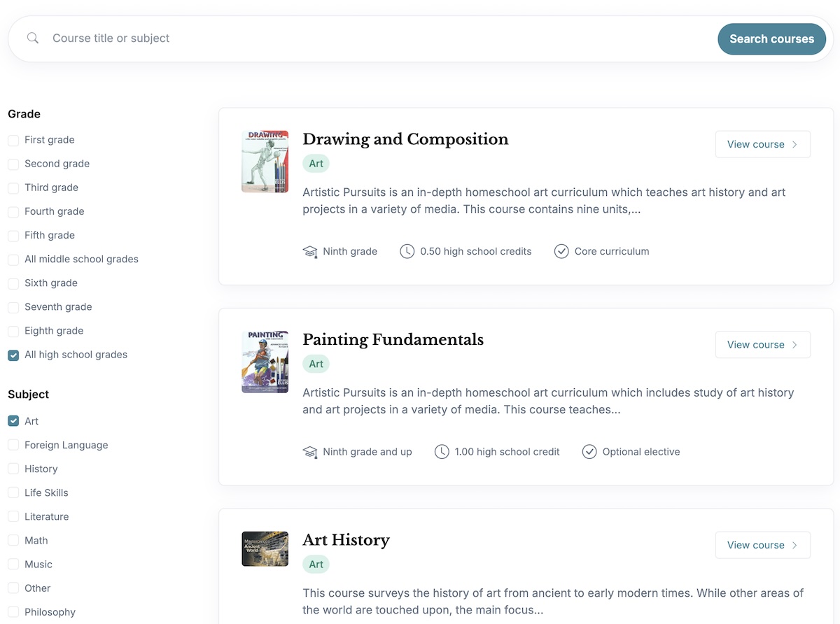Uncheck All high school grades
Viewport: 840px width, 624px height.
point(13,355)
